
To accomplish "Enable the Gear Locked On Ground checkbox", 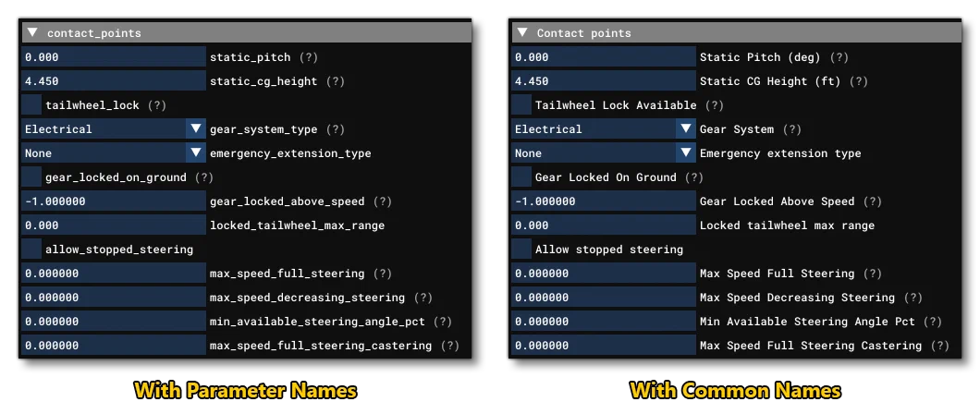I will [521, 177].
